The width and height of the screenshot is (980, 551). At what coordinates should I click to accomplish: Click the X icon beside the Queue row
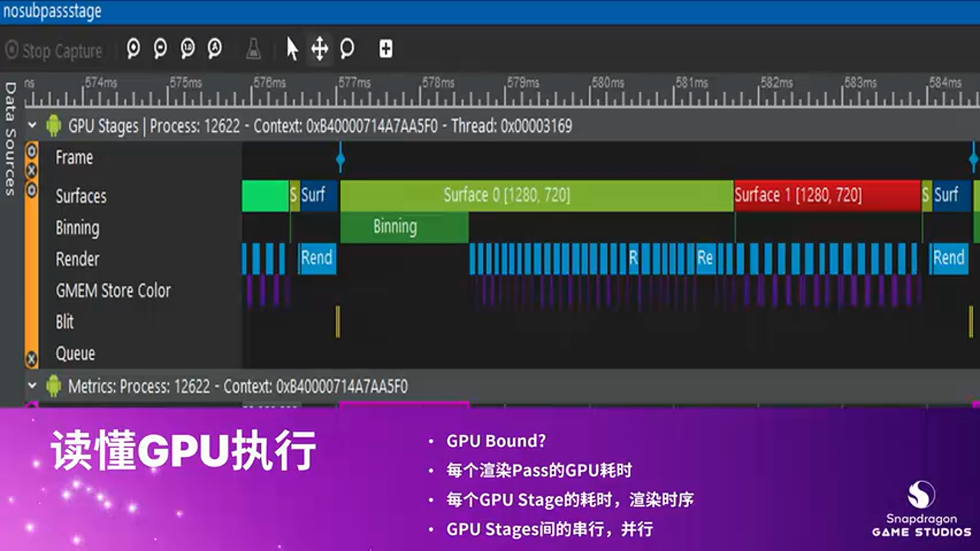coord(31,359)
